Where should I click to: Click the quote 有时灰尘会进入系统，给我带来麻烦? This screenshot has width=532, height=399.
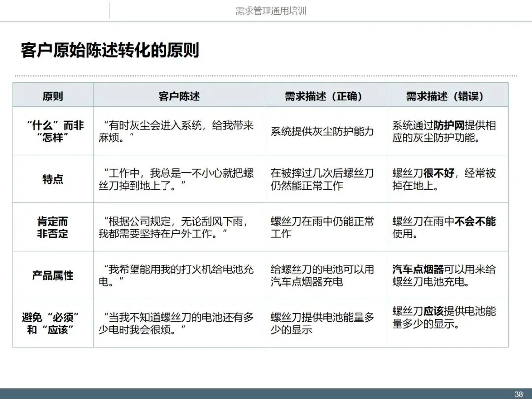pos(176,132)
